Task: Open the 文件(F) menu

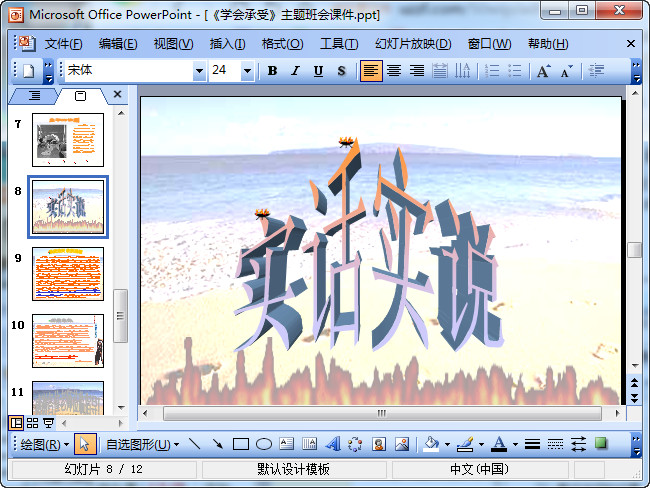Action: pos(63,44)
